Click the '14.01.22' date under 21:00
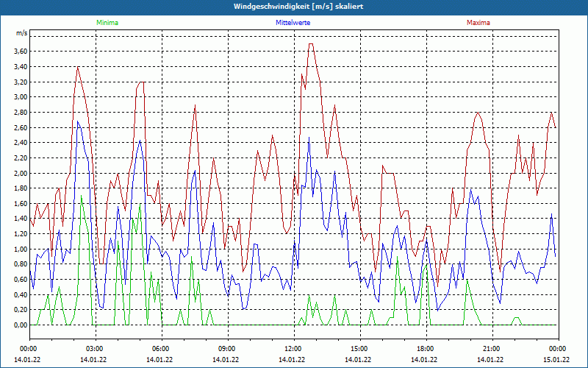The height and width of the screenshot is (368, 588). click(x=490, y=359)
